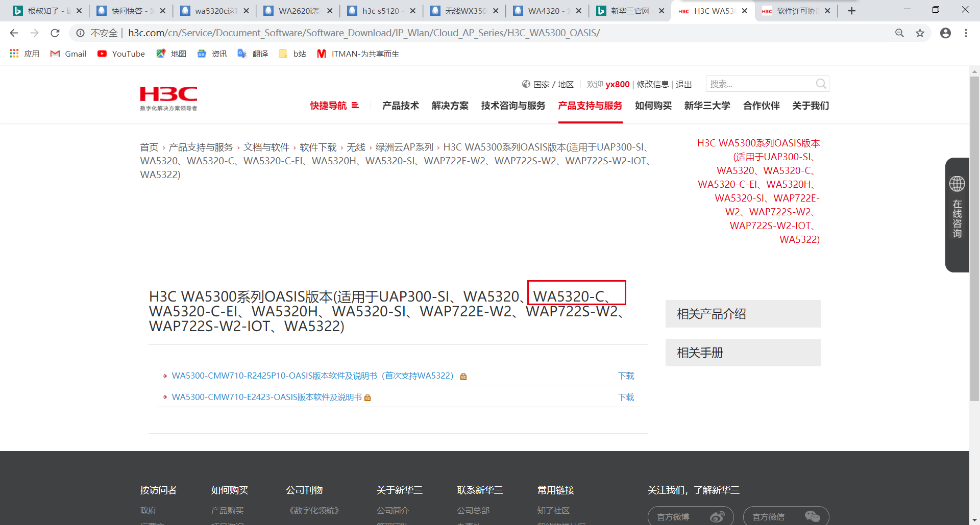Expand the 快捷导航 quick navigation menu
980x525 pixels.
click(x=334, y=106)
